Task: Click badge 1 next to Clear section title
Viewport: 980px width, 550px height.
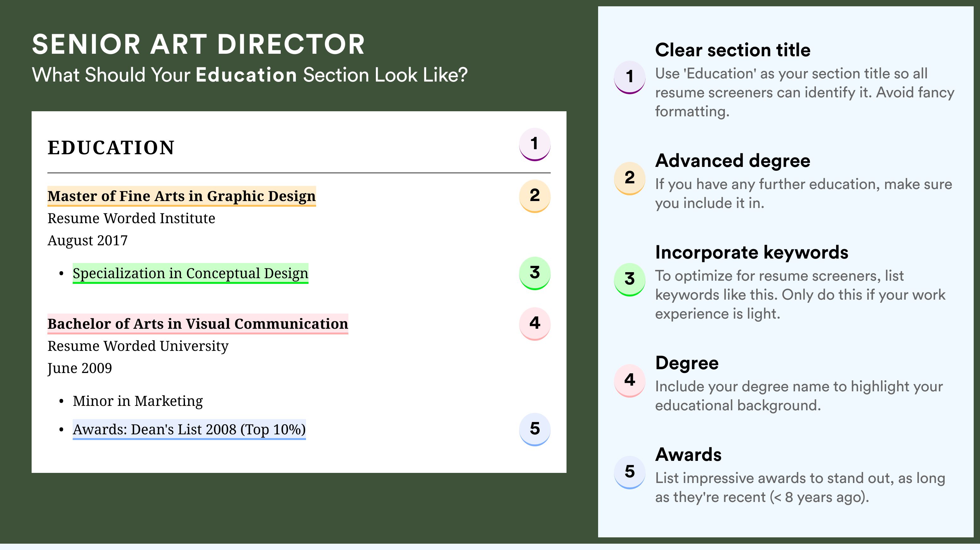Action: pos(629,76)
